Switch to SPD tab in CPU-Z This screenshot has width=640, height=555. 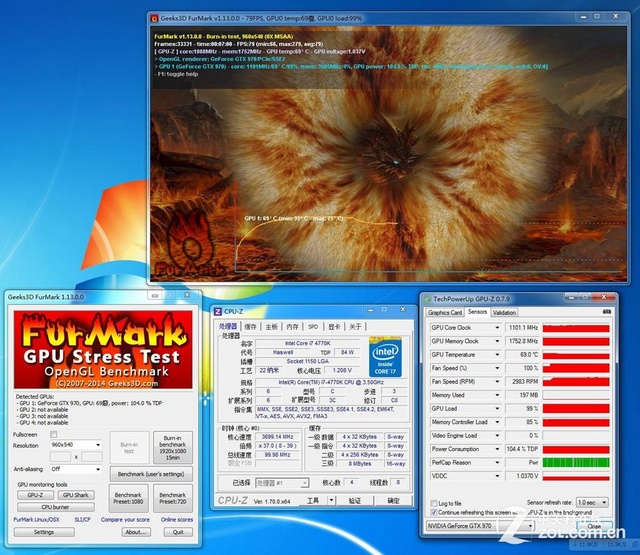(313, 327)
